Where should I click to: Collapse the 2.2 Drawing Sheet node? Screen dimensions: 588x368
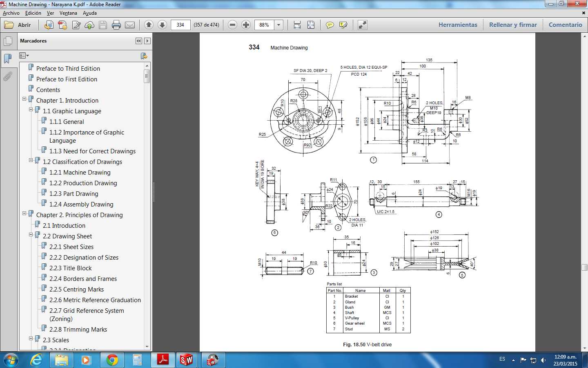31,235
